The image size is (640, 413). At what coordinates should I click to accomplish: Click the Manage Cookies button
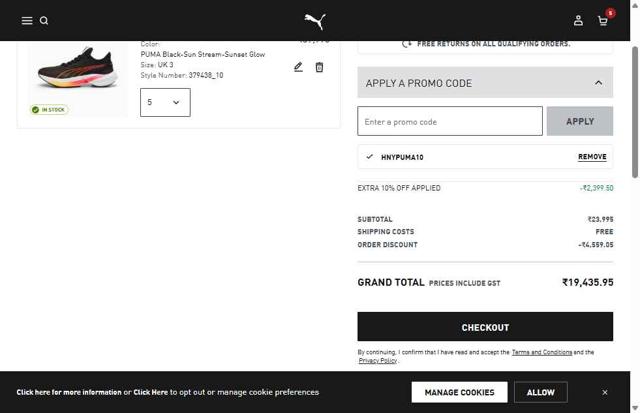[x=459, y=392]
